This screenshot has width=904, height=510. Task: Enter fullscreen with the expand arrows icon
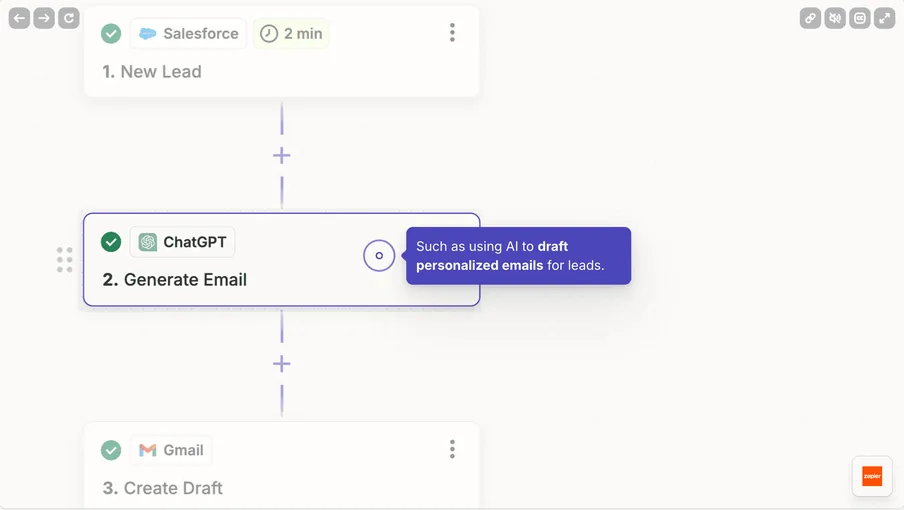884,18
